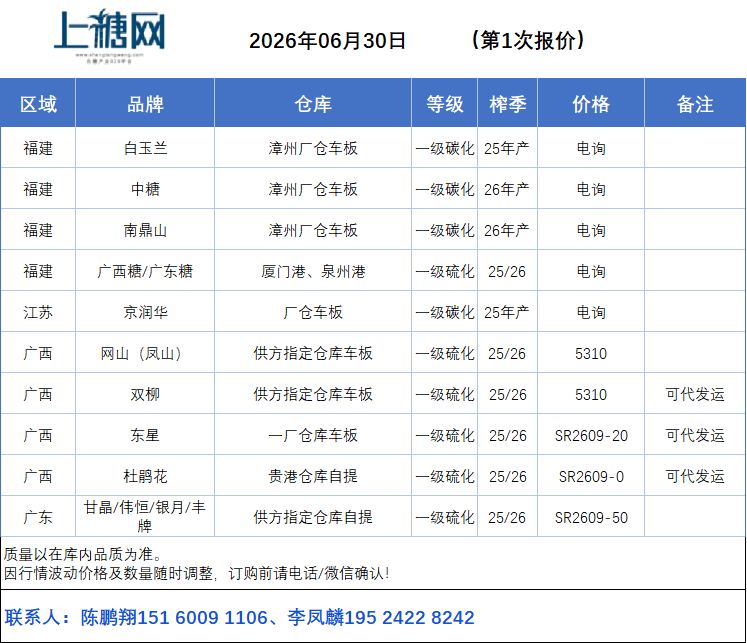Click the 广东 region cell
747x643 pixels.
38,517
